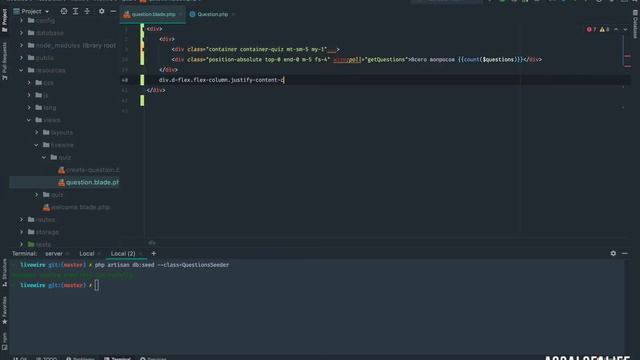The height and width of the screenshot is (360, 640).
Task: Collapse the resources folder
Action: click(x=22, y=70)
